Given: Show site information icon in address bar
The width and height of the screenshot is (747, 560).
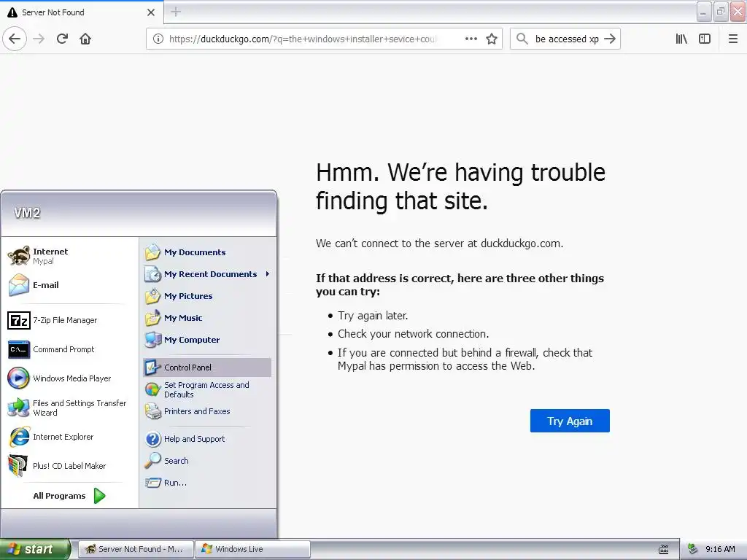Looking at the screenshot, I should [x=158, y=39].
